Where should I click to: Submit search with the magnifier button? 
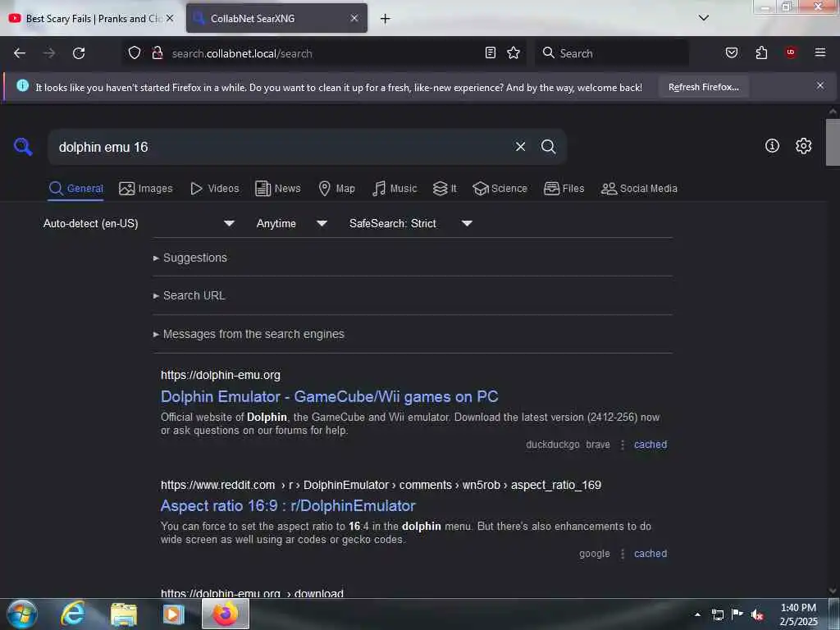(548, 146)
